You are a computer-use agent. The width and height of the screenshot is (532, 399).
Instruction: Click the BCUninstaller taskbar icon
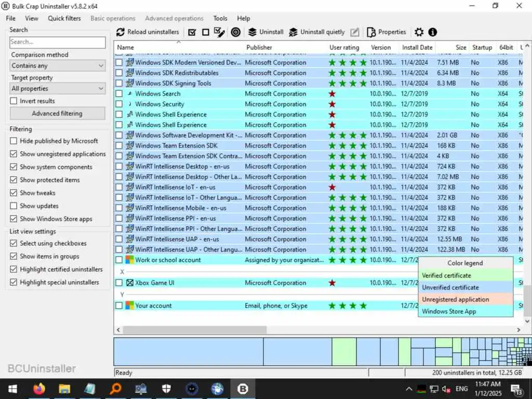243,389
